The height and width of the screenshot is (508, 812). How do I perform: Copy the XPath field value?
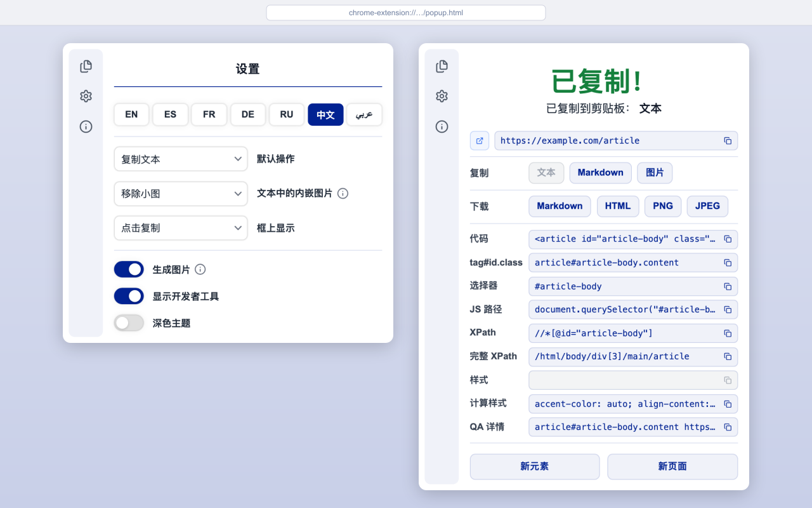click(728, 333)
